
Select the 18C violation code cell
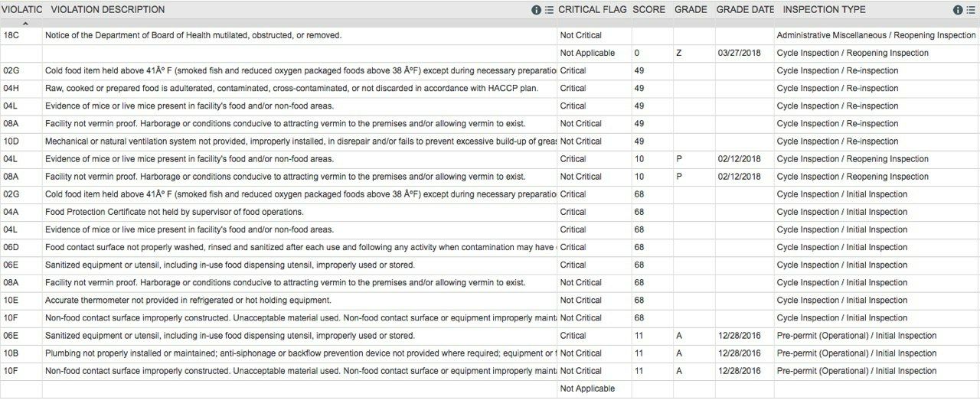coord(21,35)
